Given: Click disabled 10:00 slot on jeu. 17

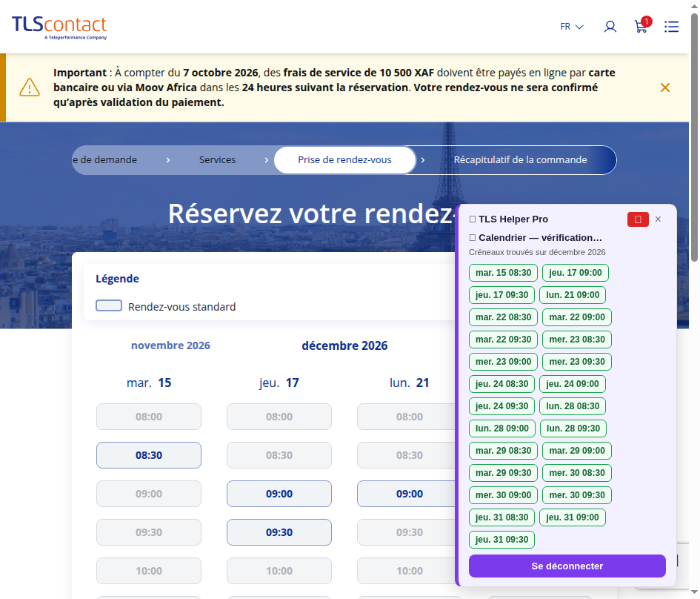Looking at the screenshot, I should pos(279,570).
